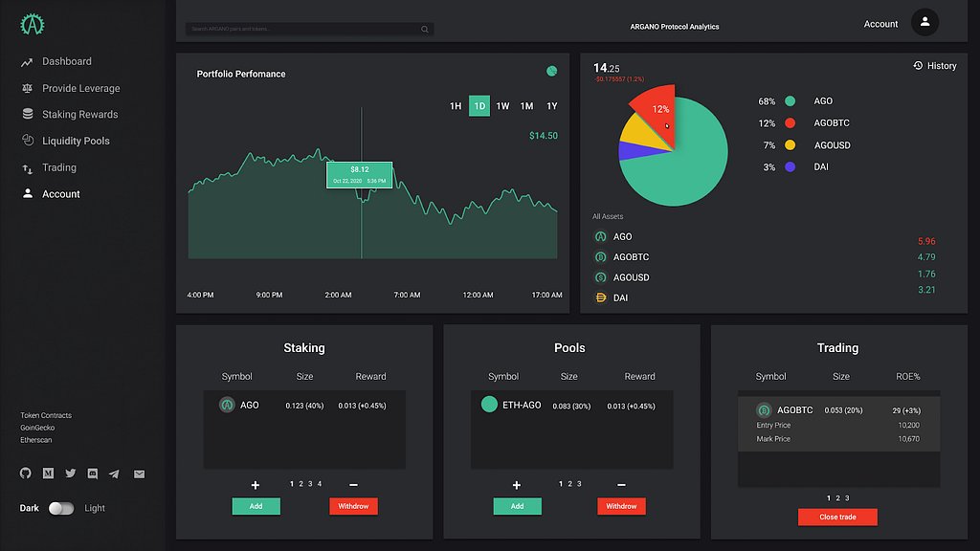Click the plus icon under Staking
980x551 pixels.
pyautogui.click(x=255, y=485)
